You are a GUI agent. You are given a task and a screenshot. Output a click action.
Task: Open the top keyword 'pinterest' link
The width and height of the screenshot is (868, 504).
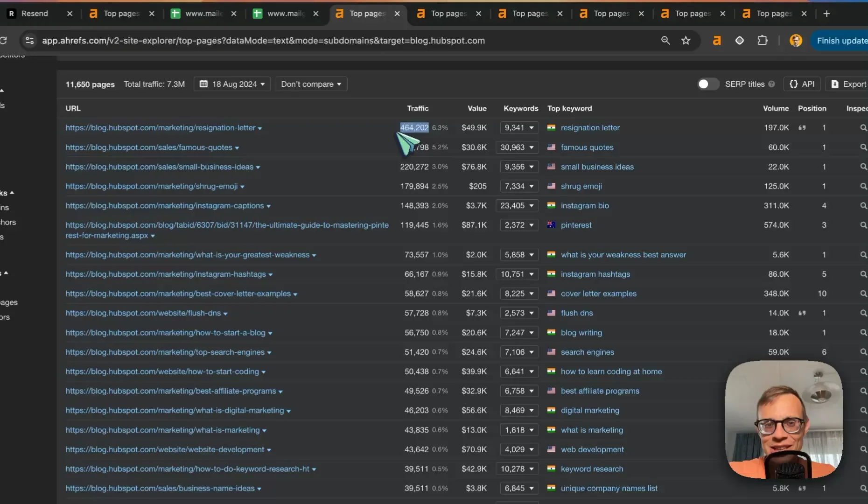[x=576, y=225]
